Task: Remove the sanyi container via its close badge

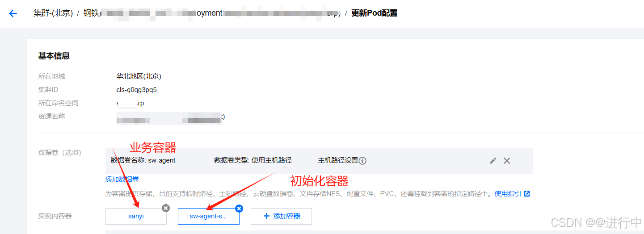Action: click(x=166, y=208)
